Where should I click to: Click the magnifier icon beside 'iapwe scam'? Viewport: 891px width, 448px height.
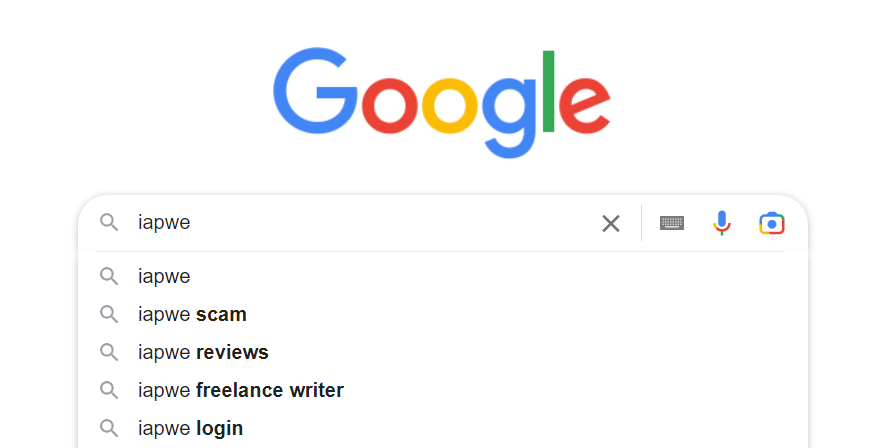click(109, 314)
